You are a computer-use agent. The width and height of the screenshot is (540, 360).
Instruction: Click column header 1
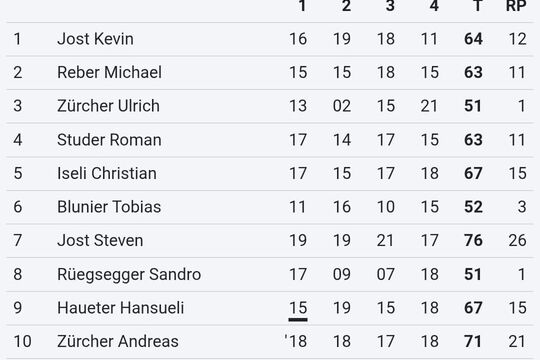302,6
